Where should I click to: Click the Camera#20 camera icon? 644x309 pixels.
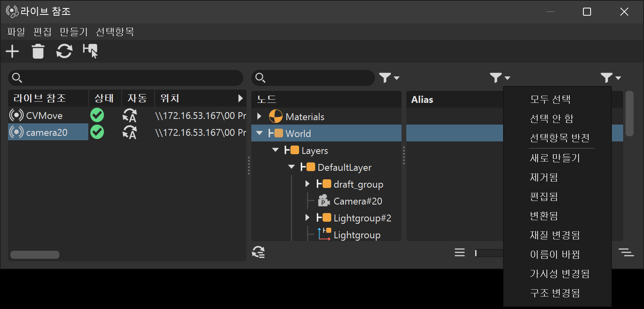[x=324, y=201]
